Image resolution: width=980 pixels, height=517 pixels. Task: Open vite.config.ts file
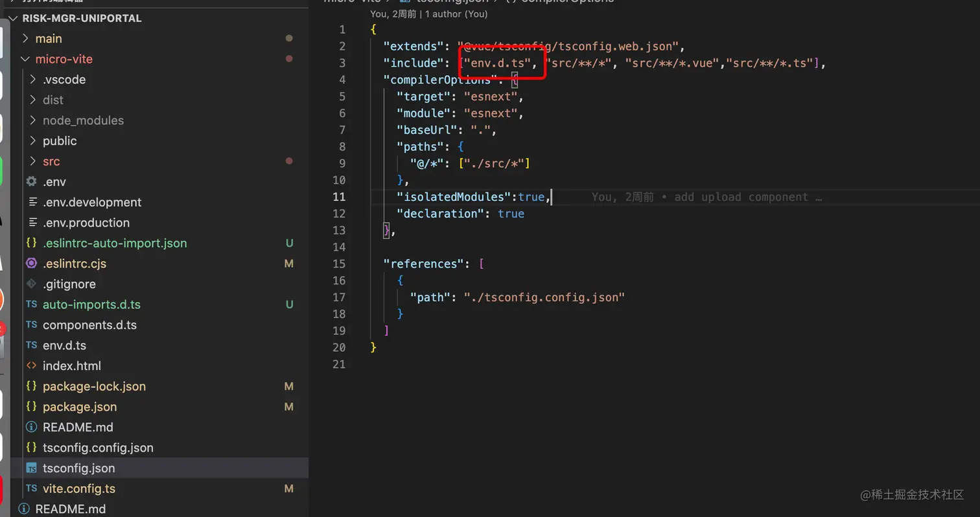point(79,488)
